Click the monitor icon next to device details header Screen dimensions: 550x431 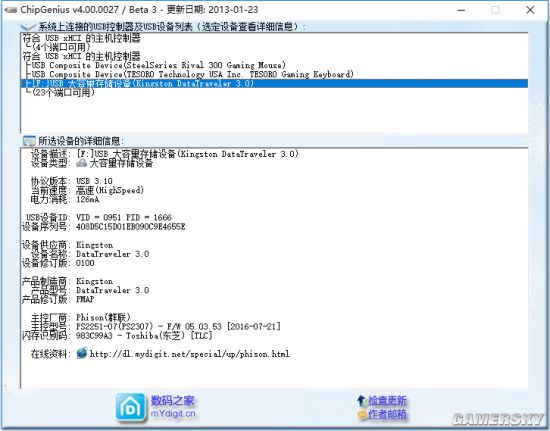29,141
